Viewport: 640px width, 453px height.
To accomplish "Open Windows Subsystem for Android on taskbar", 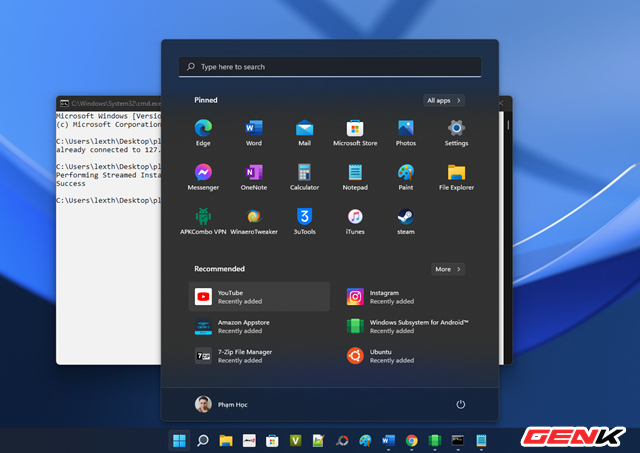I will point(435,441).
